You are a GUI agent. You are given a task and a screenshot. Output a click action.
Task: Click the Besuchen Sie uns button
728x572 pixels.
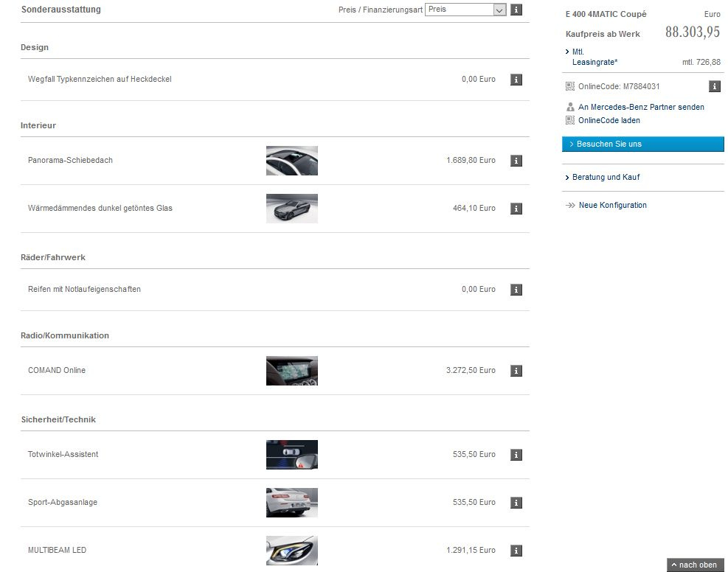[x=642, y=144]
